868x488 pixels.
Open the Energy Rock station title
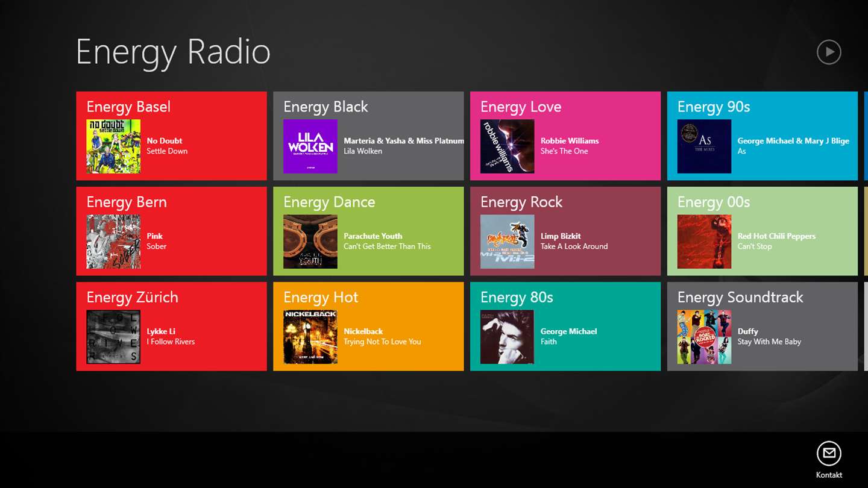pyautogui.click(x=521, y=202)
